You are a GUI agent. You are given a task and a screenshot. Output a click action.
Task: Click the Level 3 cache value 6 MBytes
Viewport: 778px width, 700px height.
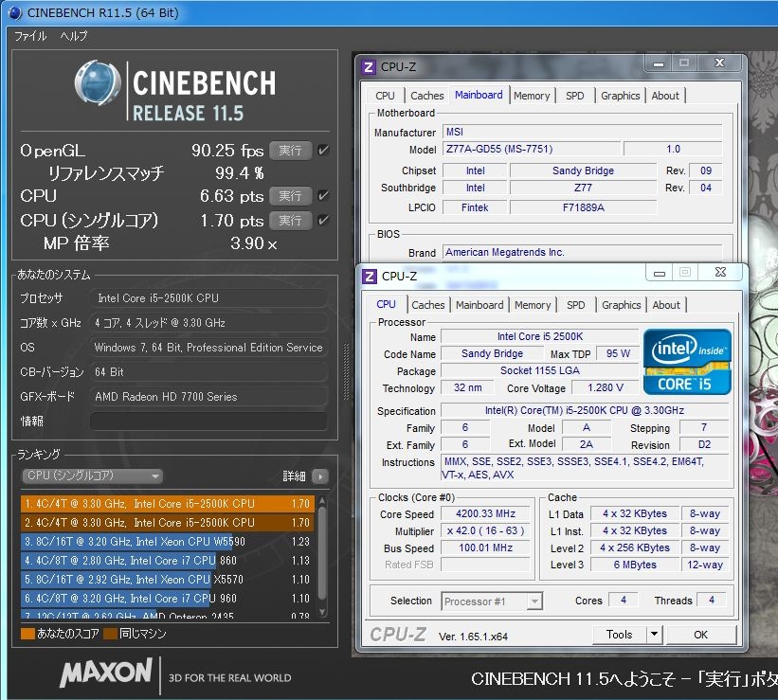tap(635, 565)
